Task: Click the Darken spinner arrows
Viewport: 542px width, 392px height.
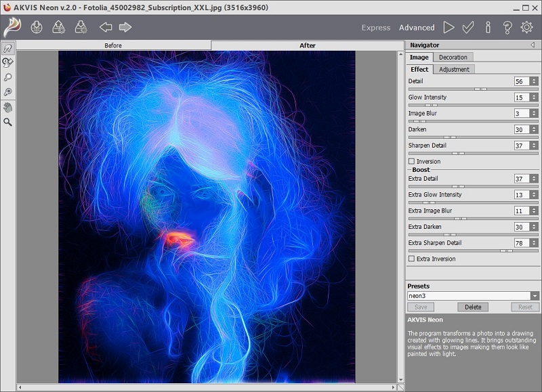Action: coord(534,129)
